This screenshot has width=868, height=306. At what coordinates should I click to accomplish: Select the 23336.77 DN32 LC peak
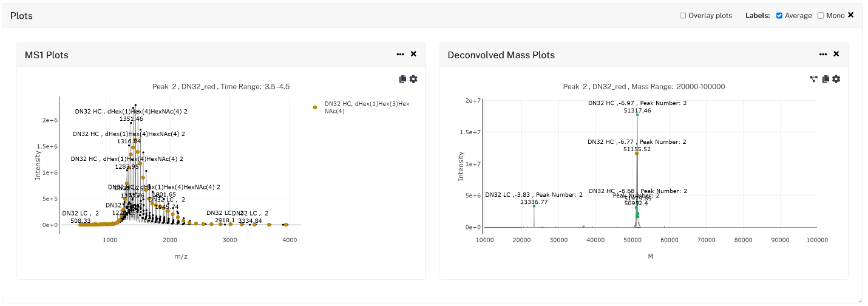534,206
